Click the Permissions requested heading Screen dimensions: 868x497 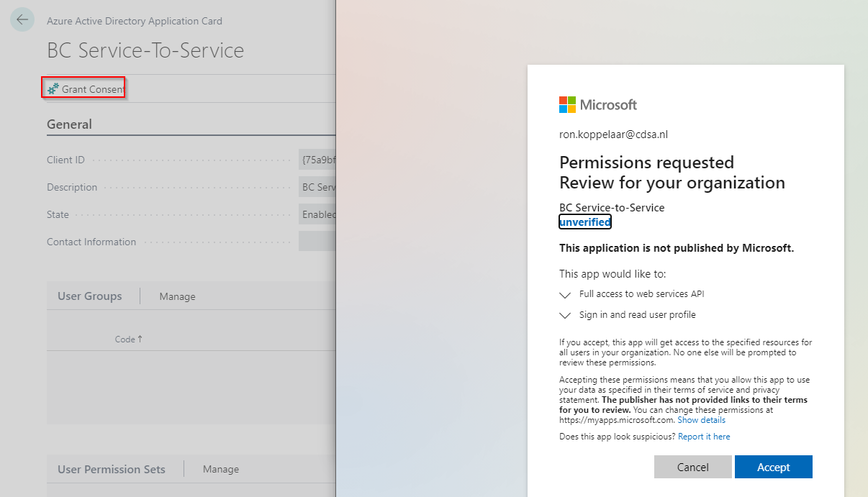(x=646, y=162)
